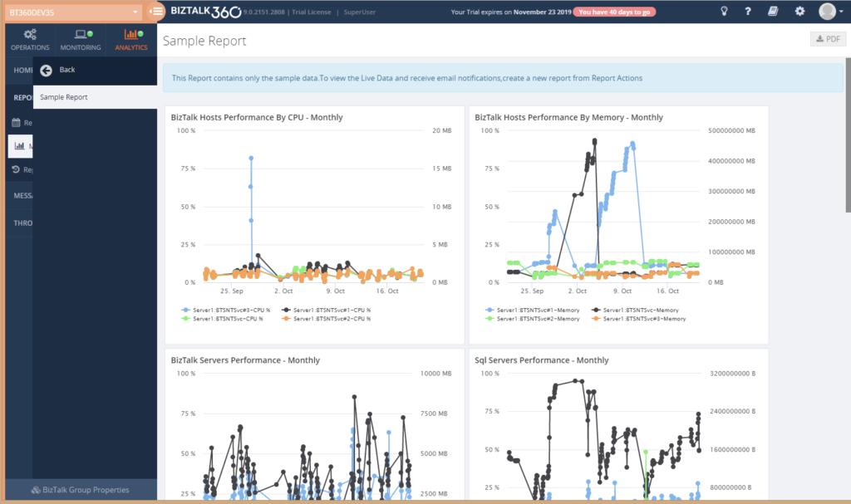Viewport: 851px width, 504px height.
Task: Switch to the MONITORING tab
Action: 80,38
